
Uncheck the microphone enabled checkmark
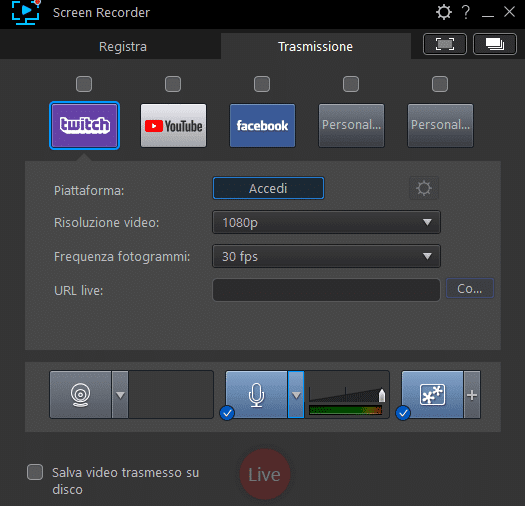point(227,413)
